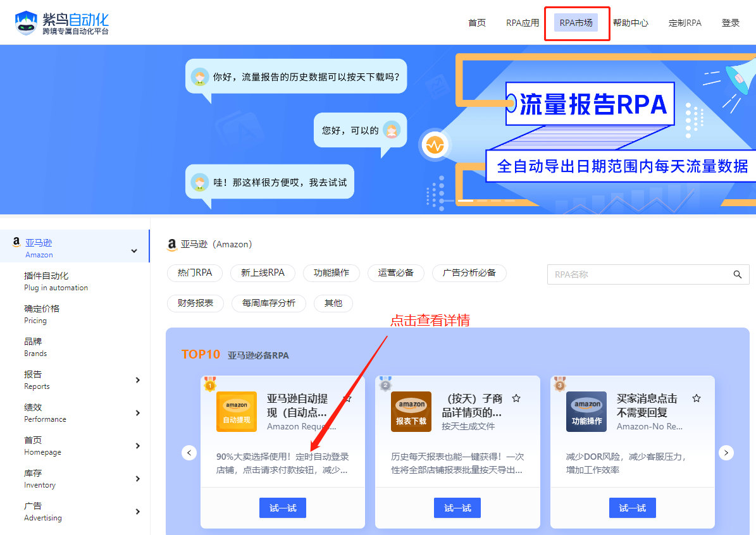Click the 全自动导出日期范围内每天流量数据 banner text
Screen dimensions: 756x535
622,166
